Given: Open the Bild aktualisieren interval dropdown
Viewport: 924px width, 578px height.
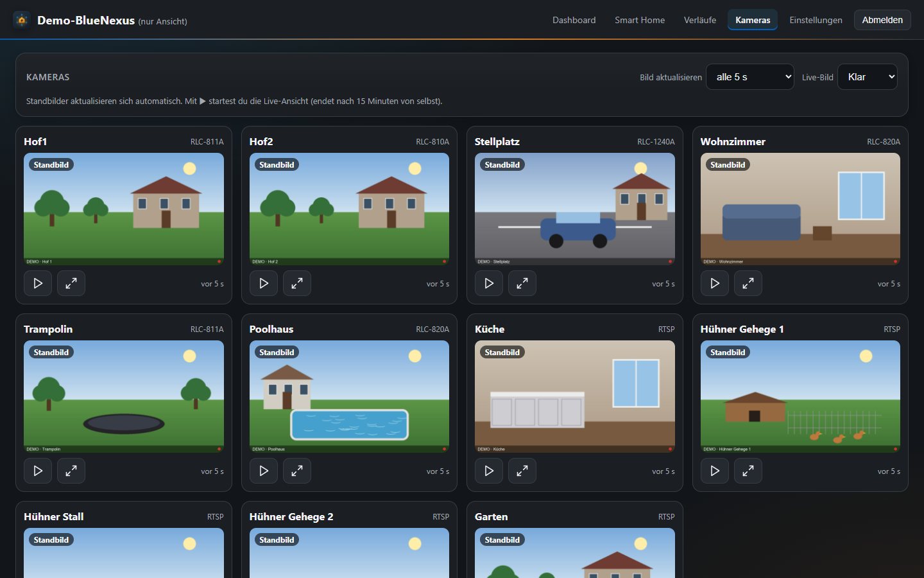Looking at the screenshot, I should coord(750,77).
